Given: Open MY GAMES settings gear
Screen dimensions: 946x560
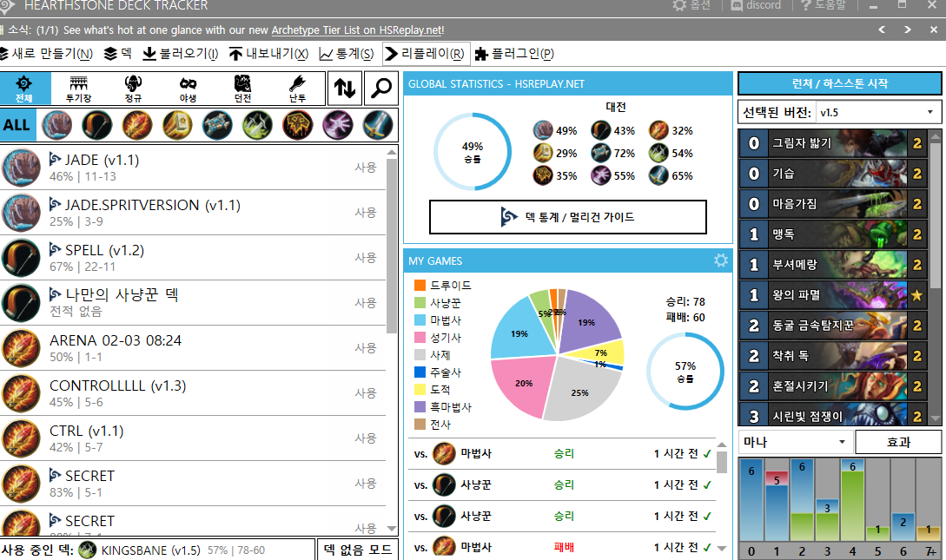Looking at the screenshot, I should tap(721, 260).
